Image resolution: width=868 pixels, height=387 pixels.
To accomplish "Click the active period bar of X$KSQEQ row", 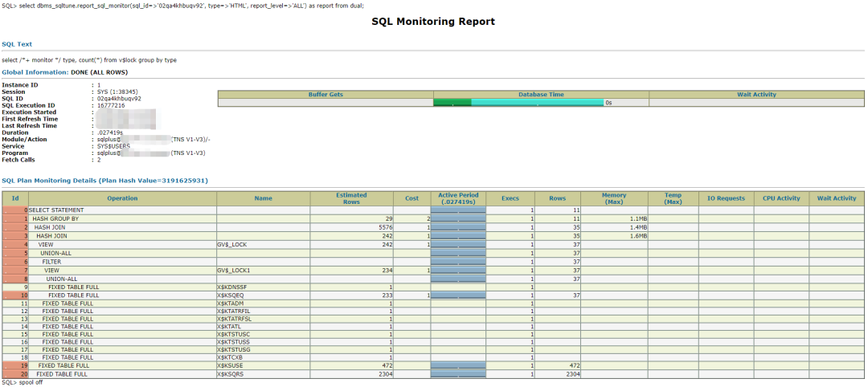I will pos(458,295).
